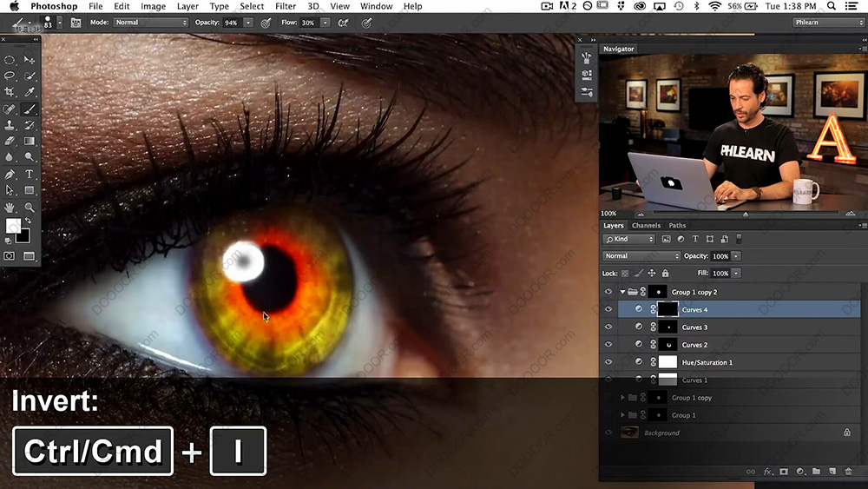Select the Path Selection tool

point(10,190)
